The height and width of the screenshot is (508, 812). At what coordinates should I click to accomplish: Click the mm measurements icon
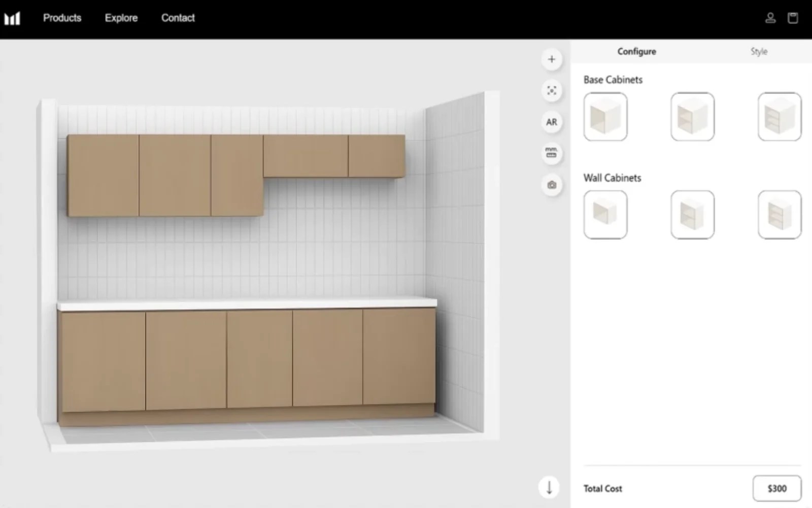pos(551,153)
